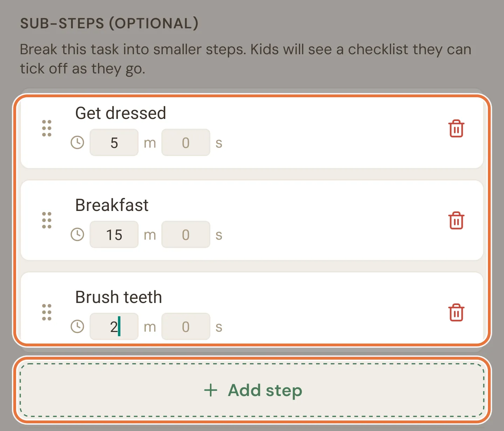Grab the Breakfast drag handle
504x431 pixels.
(47, 220)
